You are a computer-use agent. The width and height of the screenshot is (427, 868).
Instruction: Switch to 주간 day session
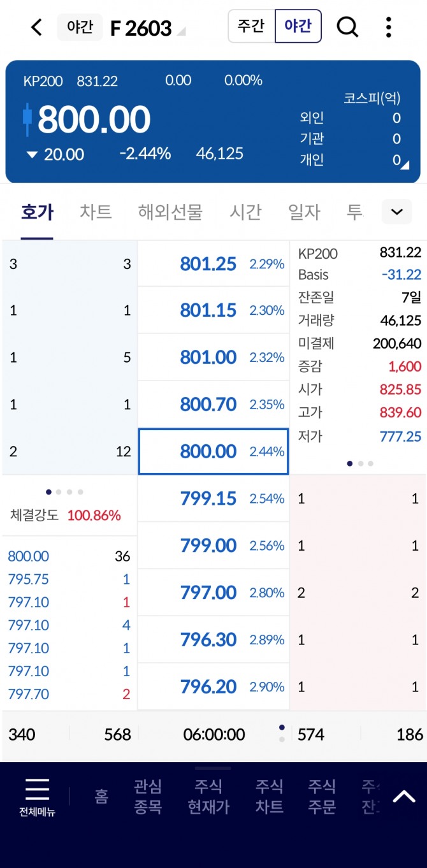(x=251, y=26)
